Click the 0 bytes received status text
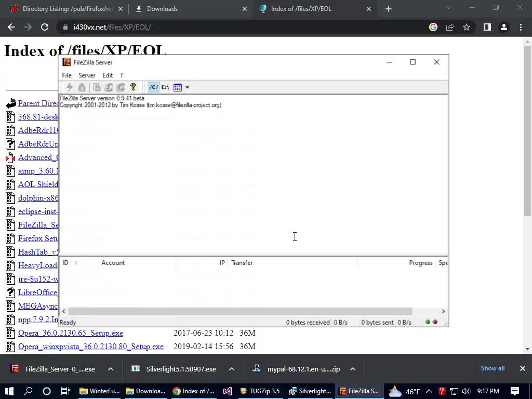Viewport: 532px width, 399px height. click(308, 323)
